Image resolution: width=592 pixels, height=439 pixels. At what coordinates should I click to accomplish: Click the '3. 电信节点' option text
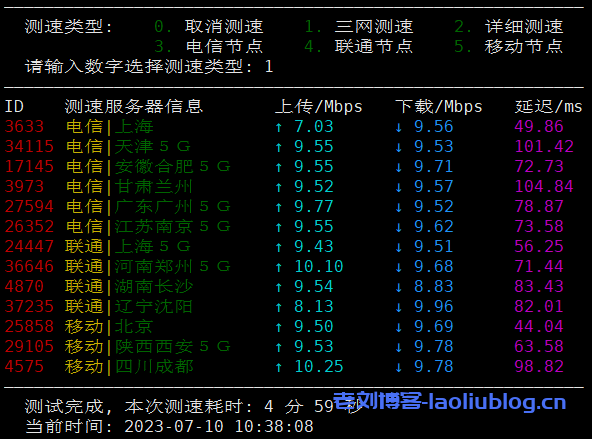click(208, 46)
